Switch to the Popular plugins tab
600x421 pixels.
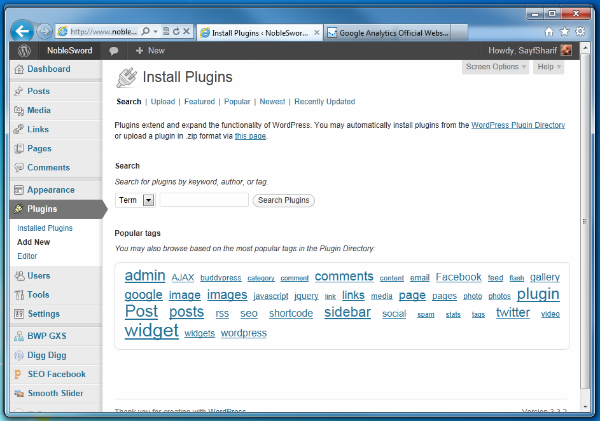click(237, 102)
